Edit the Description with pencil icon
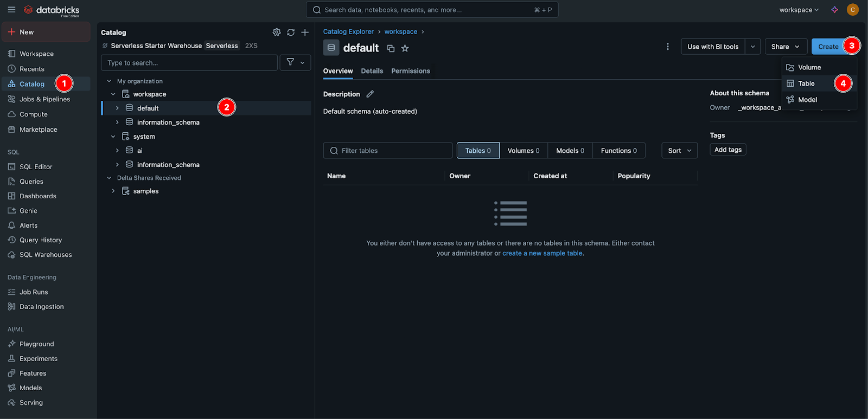The width and height of the screenshot is (868, 419). pyautogui.click(x=370, y=94)
